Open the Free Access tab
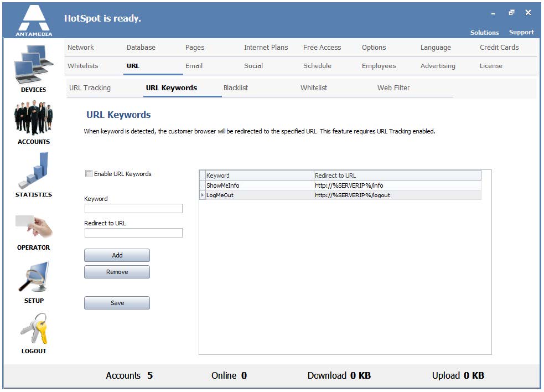The image size is (544, 392). click(x=322, y=48)
